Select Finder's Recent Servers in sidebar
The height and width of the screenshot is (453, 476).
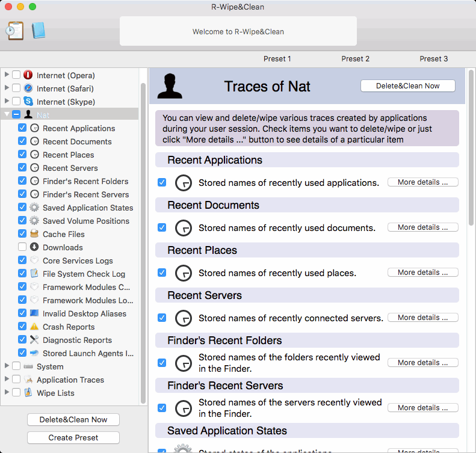pyautogui.click(x=86, y=194)
